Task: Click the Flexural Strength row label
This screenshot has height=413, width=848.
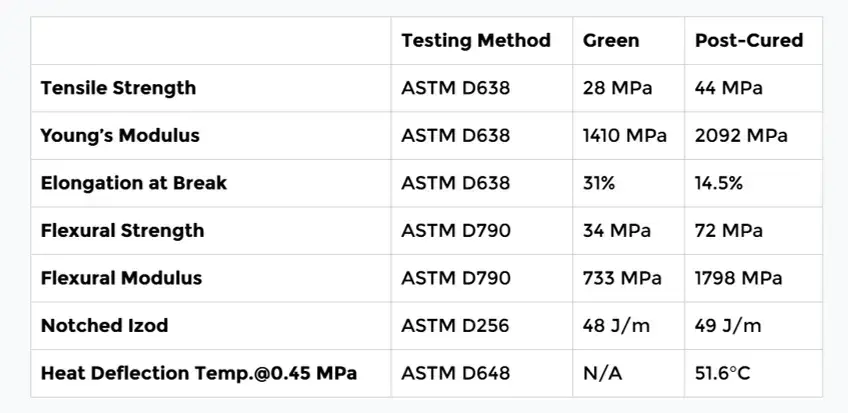Action: click(x=122, y=231)
